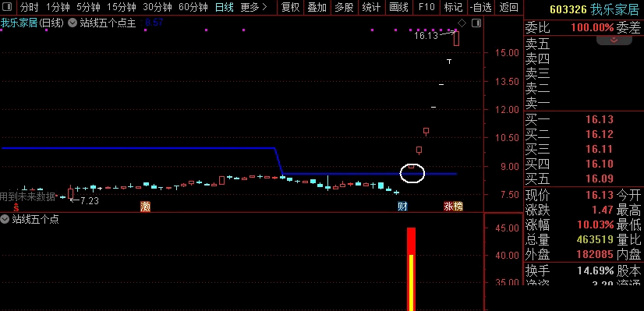Viewport: 644px width, 311px height.
Task: Click -自选 to remove from watchlist
Action: pos(480,7)
